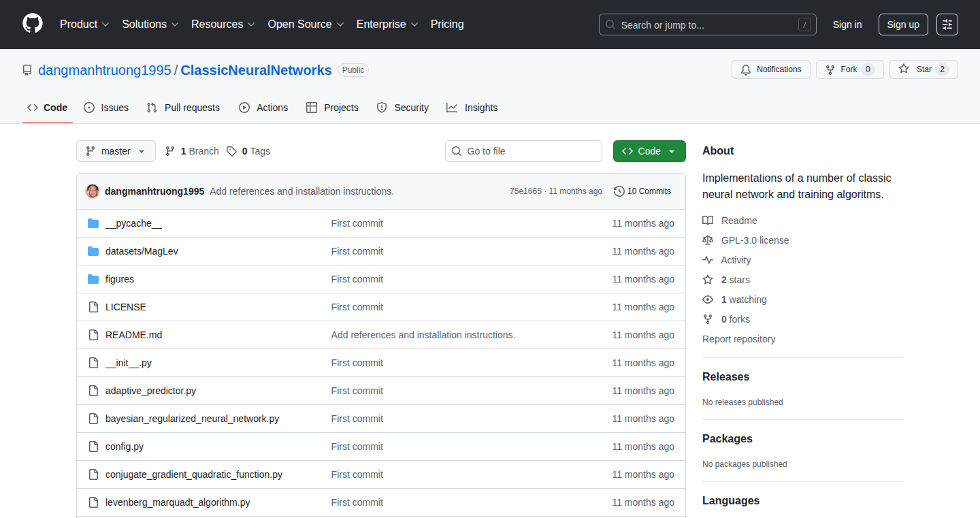
Task: Switch to the Pull requests tab
Action: coord(183,108)
